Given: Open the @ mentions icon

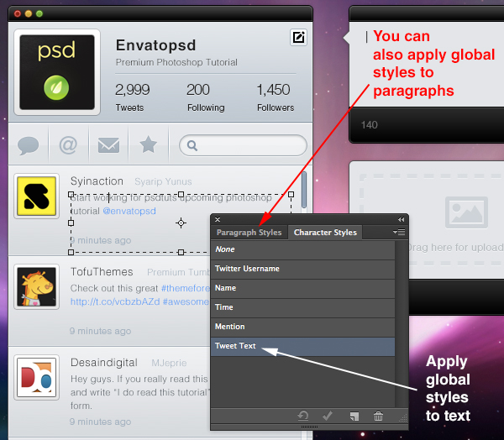Looking at the screenshot, I should 68,145.
